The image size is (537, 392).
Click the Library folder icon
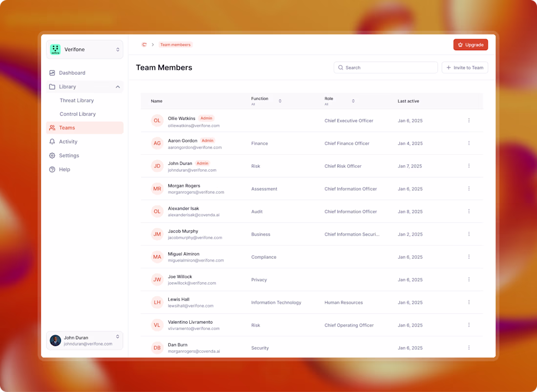click(52, 86)
